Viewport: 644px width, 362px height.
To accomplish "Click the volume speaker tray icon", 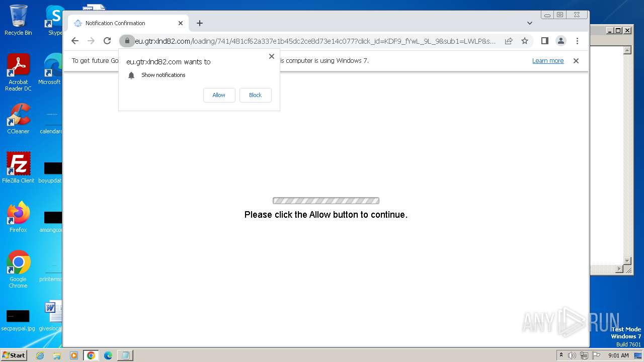I will coord(572,355).
